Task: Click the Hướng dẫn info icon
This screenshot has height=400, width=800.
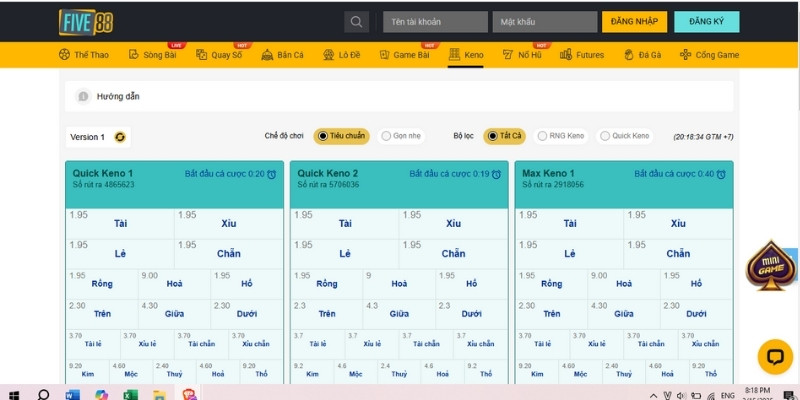Action: 83,96
